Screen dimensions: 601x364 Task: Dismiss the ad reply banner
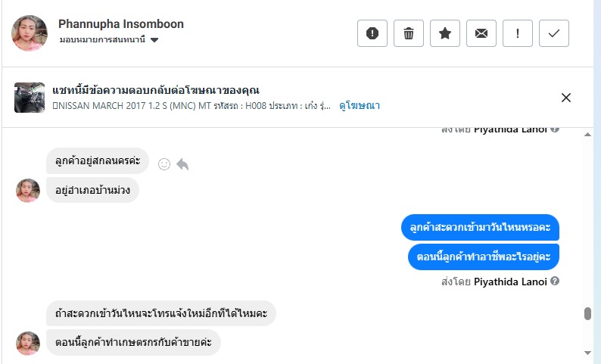[566, 98]
